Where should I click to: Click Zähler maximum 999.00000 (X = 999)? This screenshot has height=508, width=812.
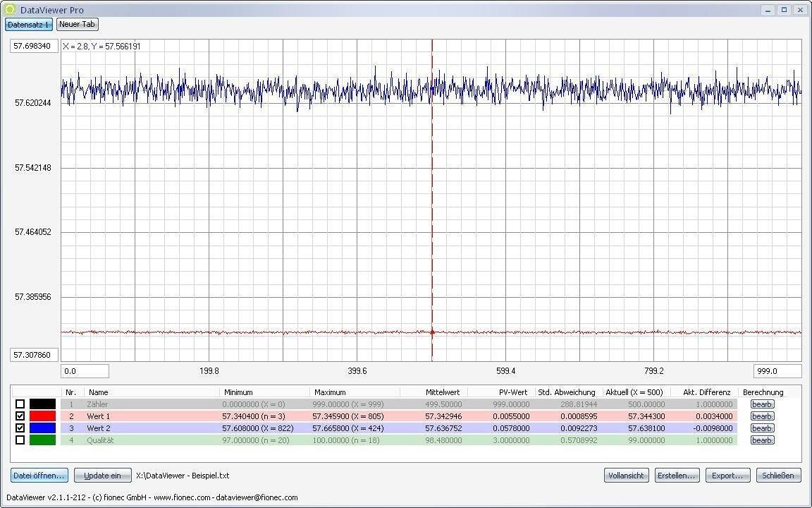[x=347, y=404]
